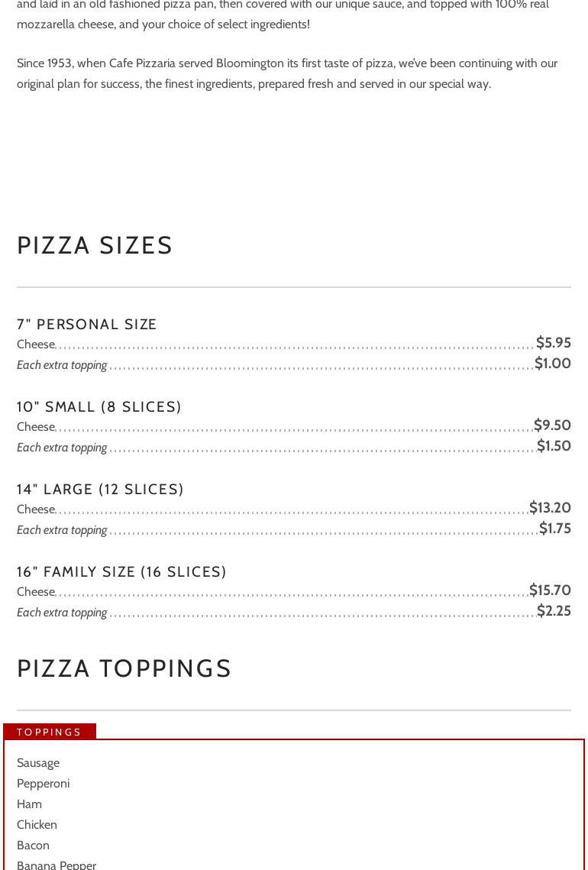
Task: Click the red TOPPINGS tab label
Action: pos(50,732)
